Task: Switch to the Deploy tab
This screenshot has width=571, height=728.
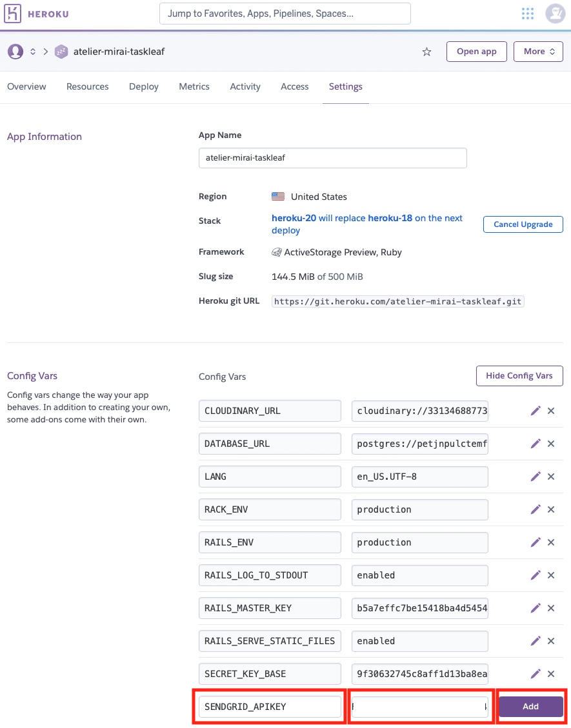Action: pos(144,86)
